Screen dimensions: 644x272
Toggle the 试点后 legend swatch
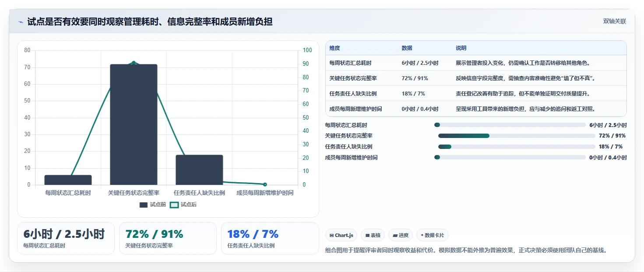coord(174,205)
